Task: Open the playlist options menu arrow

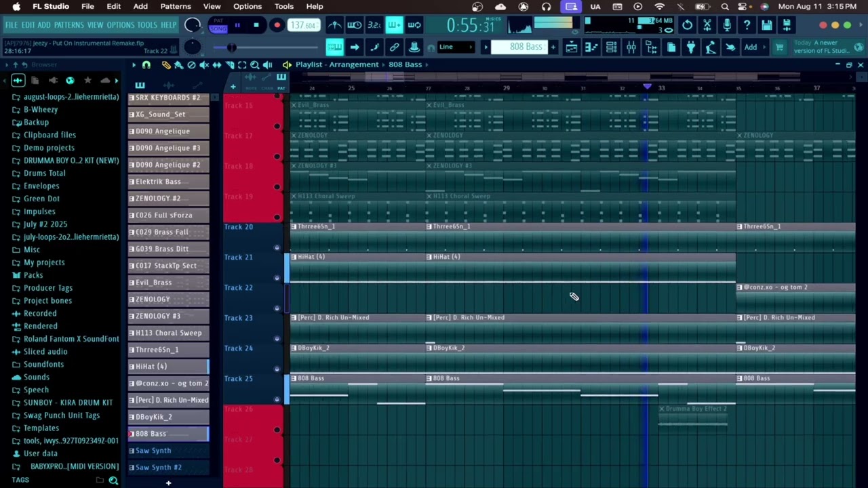Action: 134,64
